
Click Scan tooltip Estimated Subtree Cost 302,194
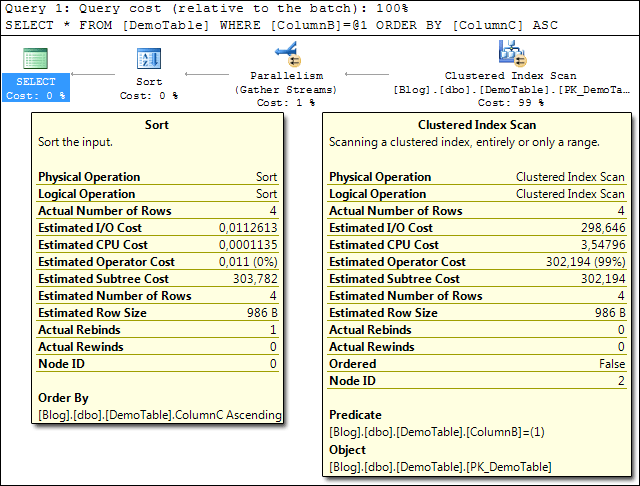coord(477,279)
